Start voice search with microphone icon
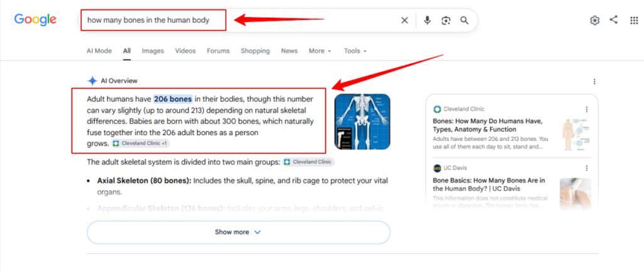Image resolution: width=644 pixels, height=271 pixels. pyautogui.click(x=427, y=21)
